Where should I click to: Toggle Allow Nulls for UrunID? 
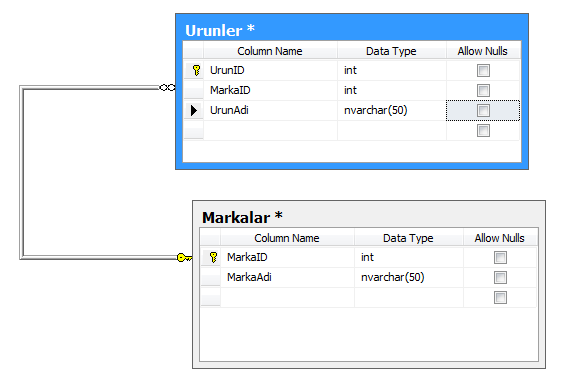pos(483,70)
